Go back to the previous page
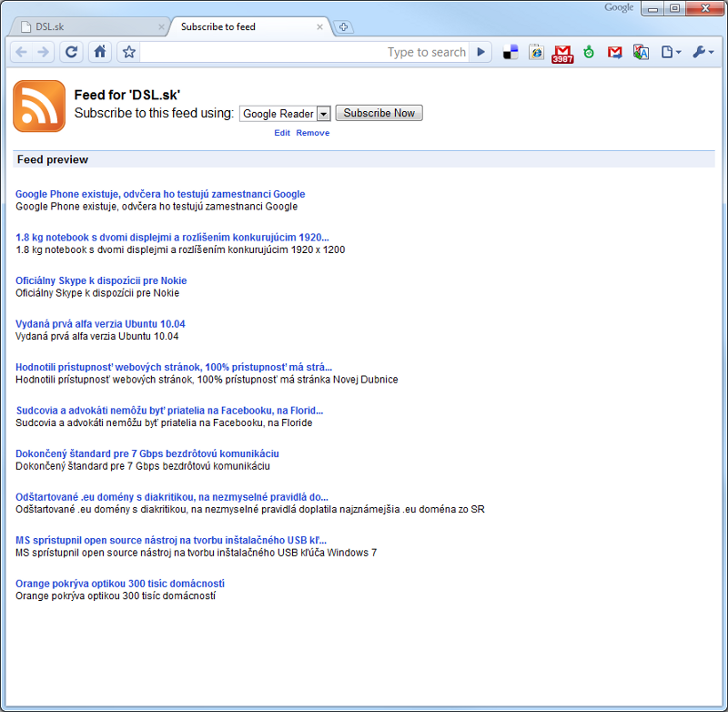The image size is (728, 712). (21, 52)
